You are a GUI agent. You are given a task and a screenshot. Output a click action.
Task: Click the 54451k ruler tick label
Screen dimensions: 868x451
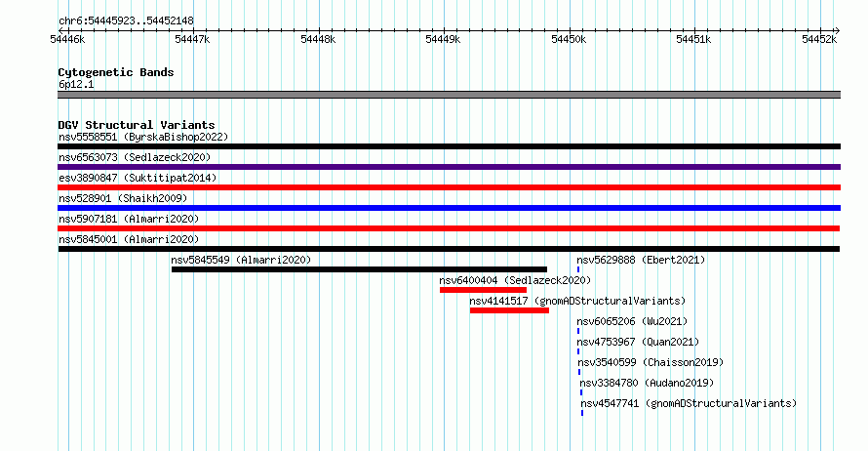pos(693,39)
